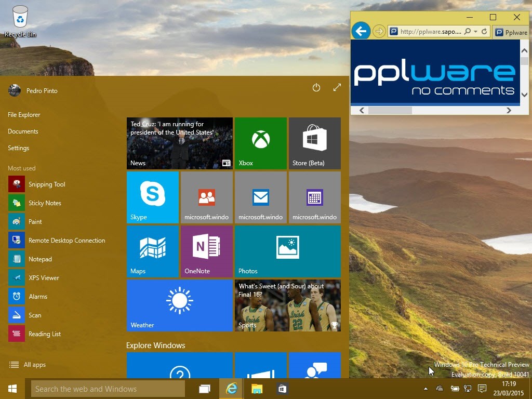Open the Scan app

tap(25, 315)
